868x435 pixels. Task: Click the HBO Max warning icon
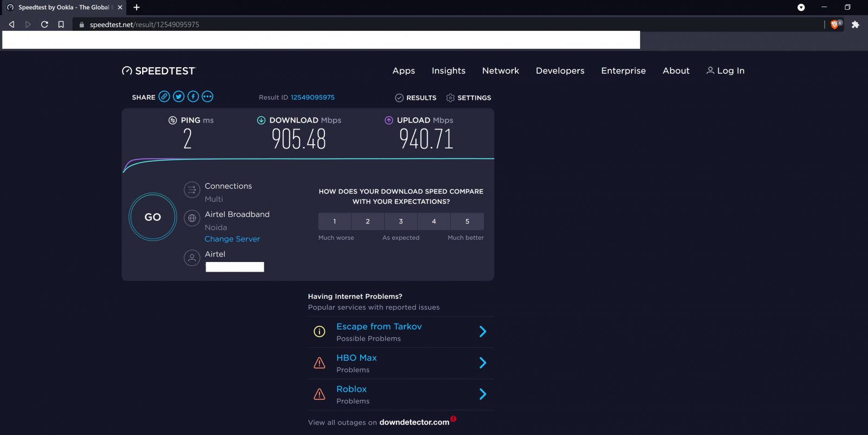[320, 363]
